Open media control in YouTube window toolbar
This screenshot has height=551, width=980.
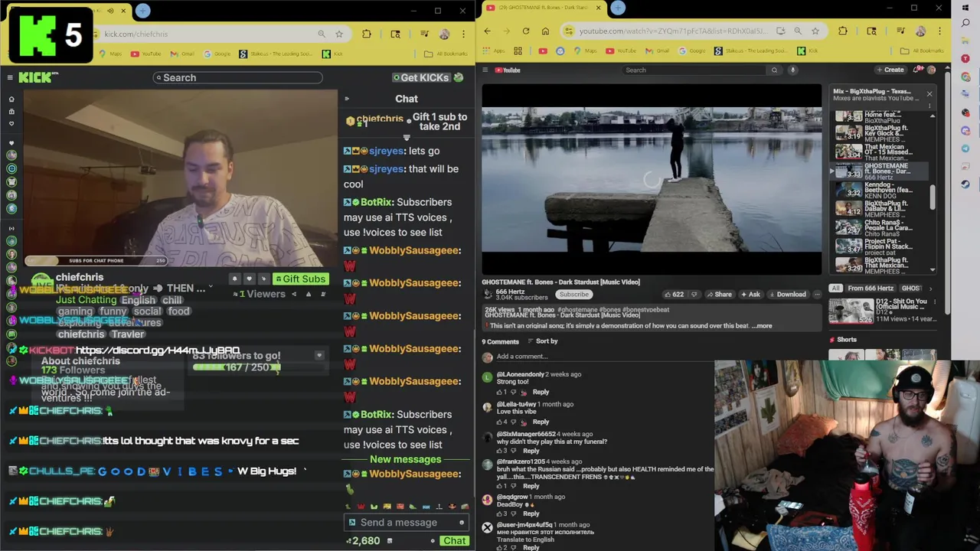pyautogui.click(x=900, y=31)
